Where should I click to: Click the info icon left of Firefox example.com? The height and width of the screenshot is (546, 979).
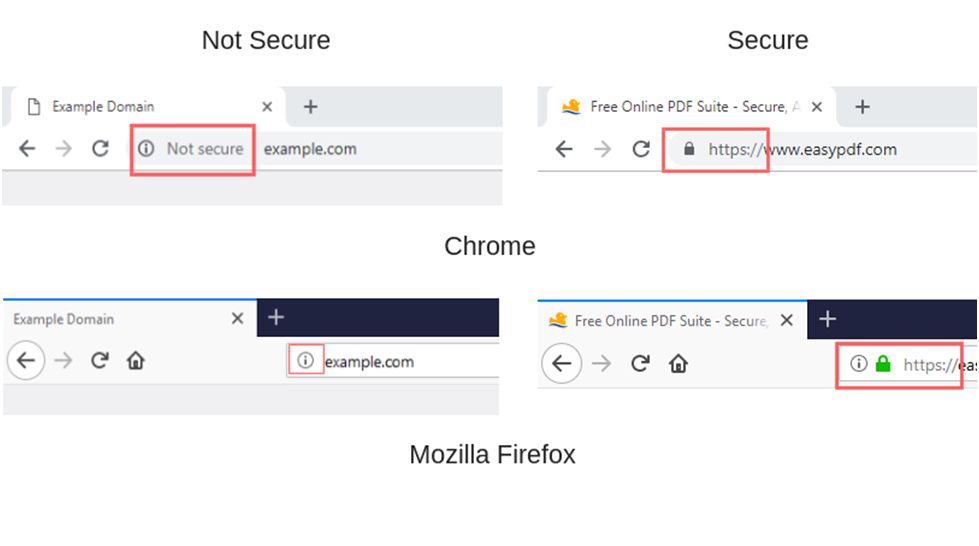coord(305,360)
